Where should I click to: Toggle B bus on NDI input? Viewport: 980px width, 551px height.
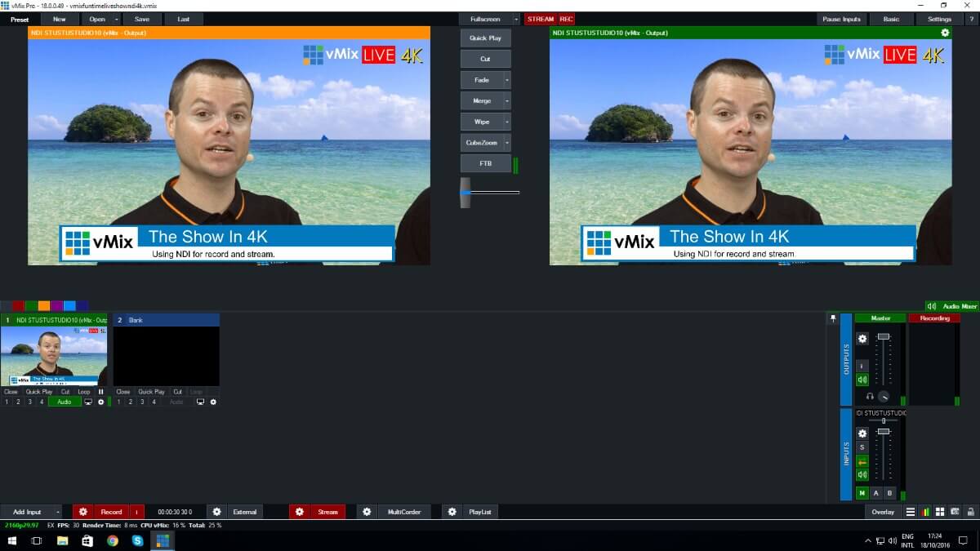(x=889, y=493)
